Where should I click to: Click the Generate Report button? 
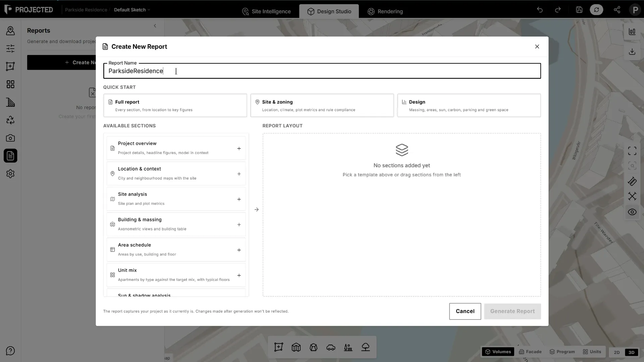[512, 311]
